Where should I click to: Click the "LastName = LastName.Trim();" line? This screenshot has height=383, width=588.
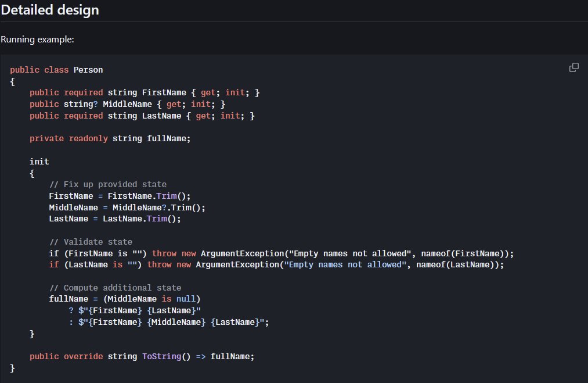click(115, 219)
